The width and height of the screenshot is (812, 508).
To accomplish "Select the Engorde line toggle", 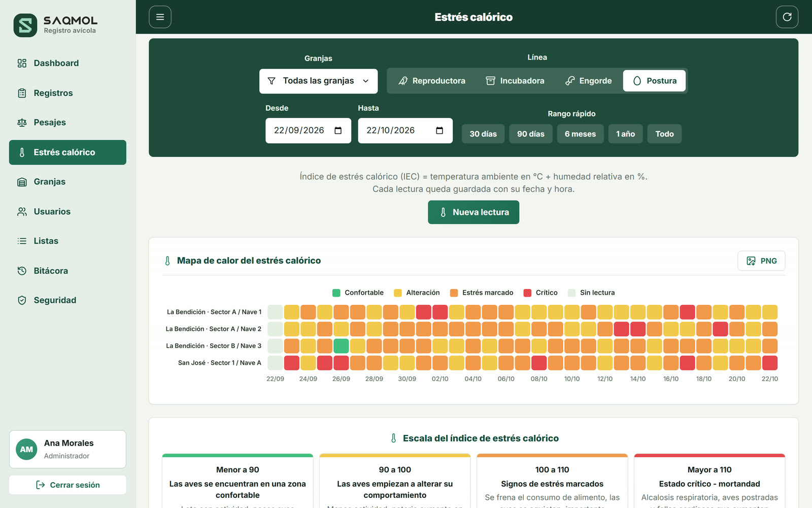I will coord(589,81).
